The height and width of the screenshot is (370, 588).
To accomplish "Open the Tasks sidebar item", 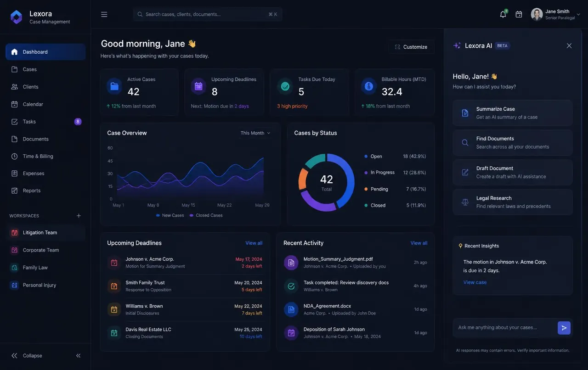I will (45, 122).
